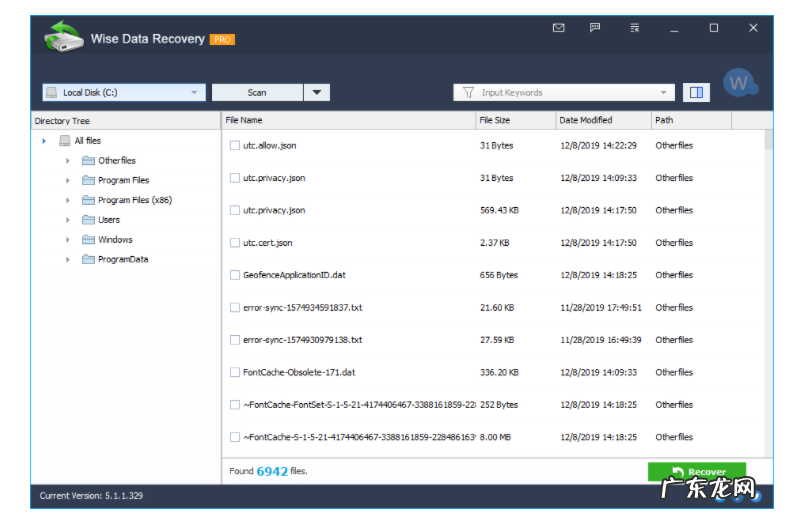Open the Scan button dropdown arrow
Image resolution: width=794 pixels, height=517 pixels.
pyautogui.click(x=316, y=93)
